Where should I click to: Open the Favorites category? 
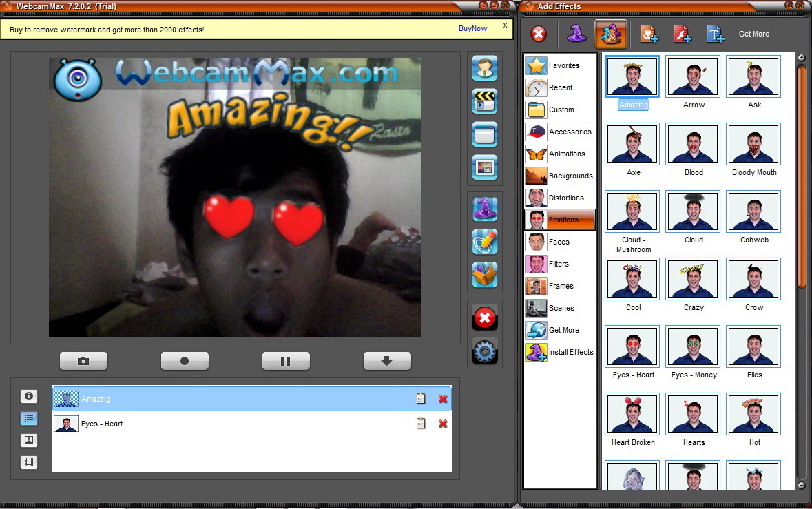point(560,65)
